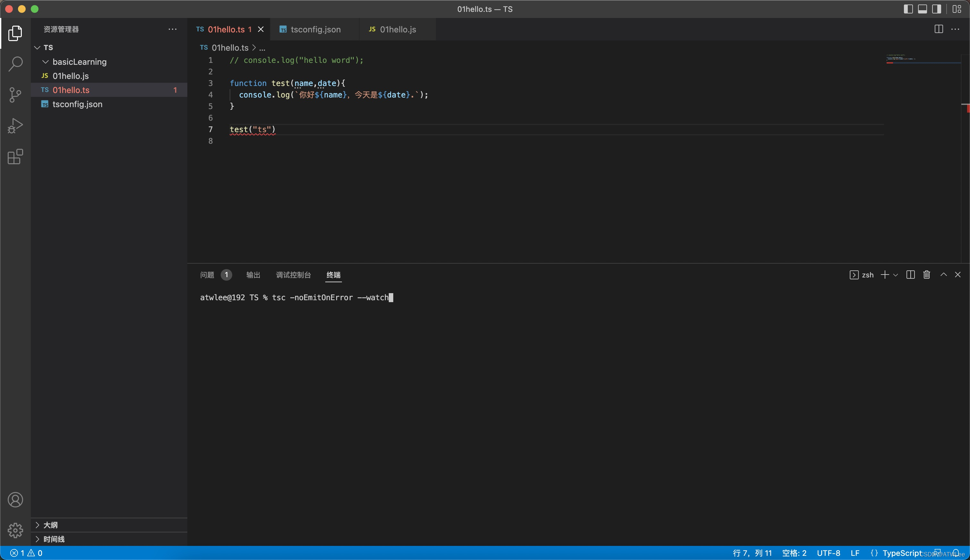Image resolution: width=970 pixels, height=560 pixels.
Task: Open customize layout icon
Action: point(957,9)
